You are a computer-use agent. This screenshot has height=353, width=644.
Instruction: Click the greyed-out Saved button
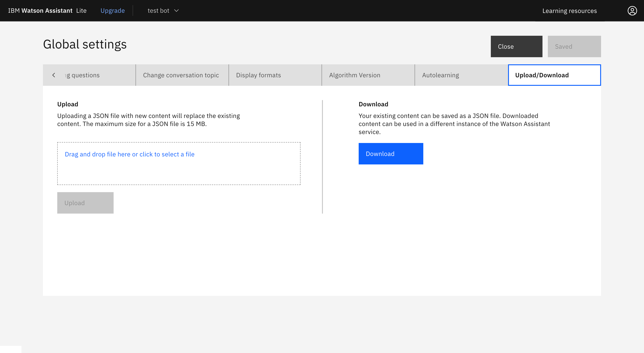(574, 46)
